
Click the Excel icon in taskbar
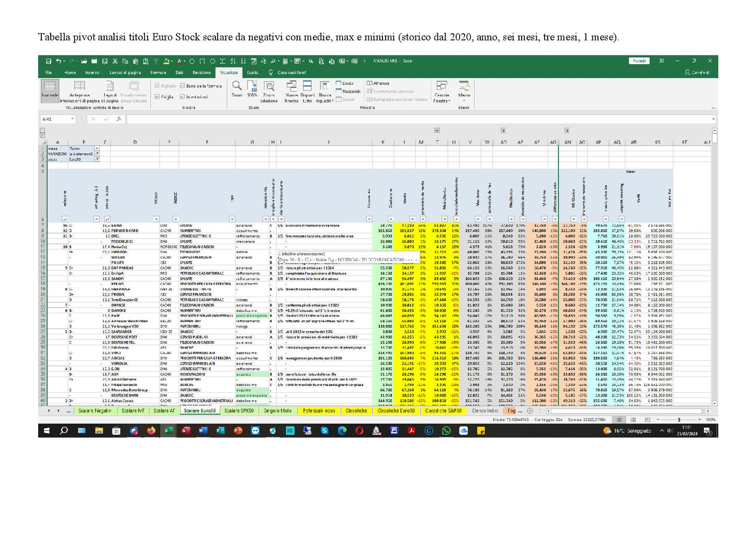(168, 430)
